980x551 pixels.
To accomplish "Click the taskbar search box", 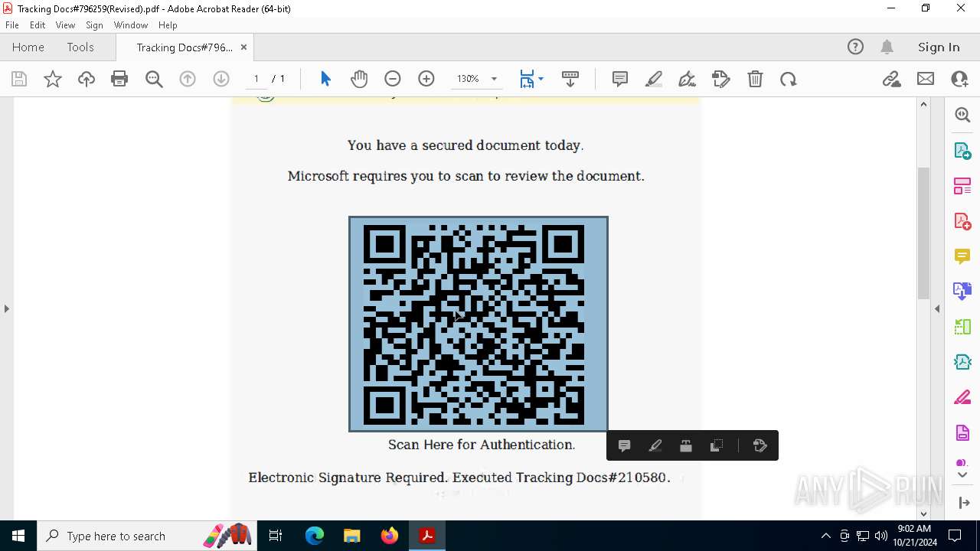I will tap(148, 536).
